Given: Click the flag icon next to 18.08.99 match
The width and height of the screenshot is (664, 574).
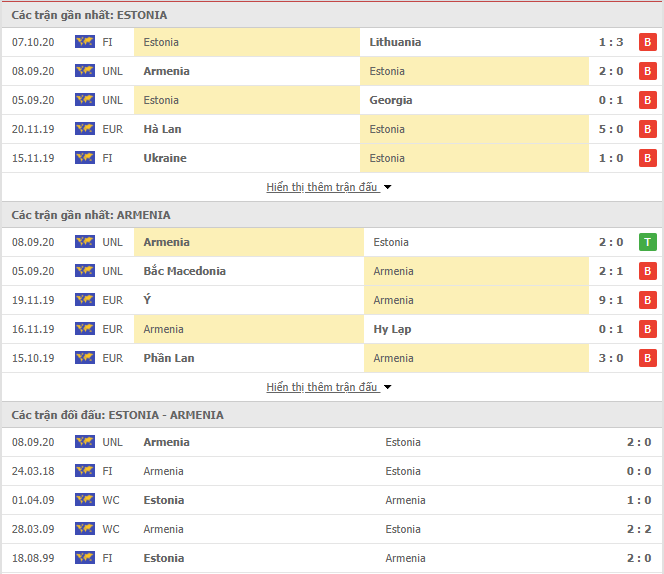Looking at the screenshot, I should pyautogui.click(x=85, y=557).
